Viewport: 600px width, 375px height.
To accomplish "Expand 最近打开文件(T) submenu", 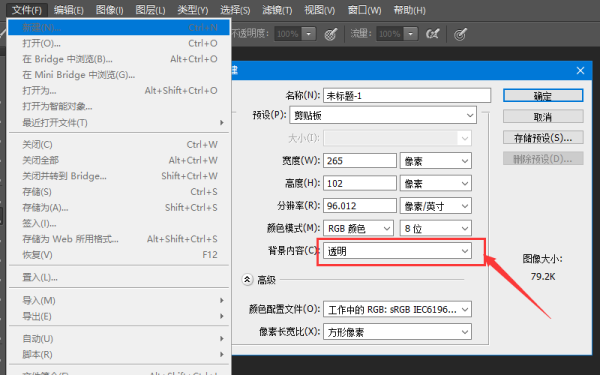I will pyautogui.click(x=119, y=122).
